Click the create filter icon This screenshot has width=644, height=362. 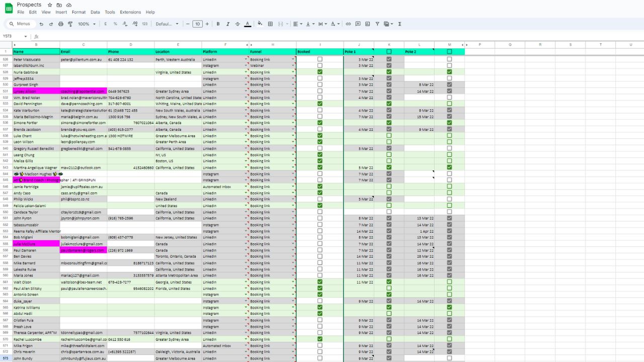pos(377,24)
